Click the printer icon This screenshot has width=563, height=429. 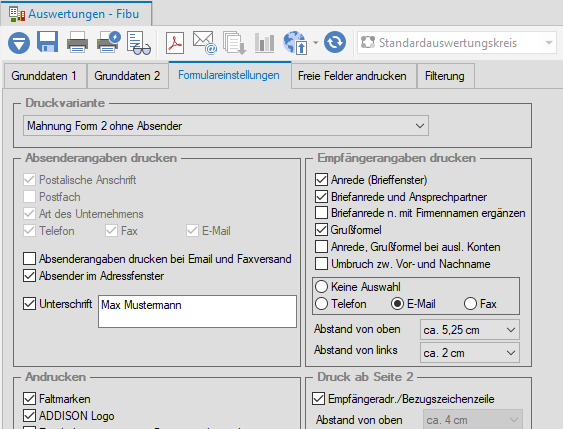[x=78, y=42]
